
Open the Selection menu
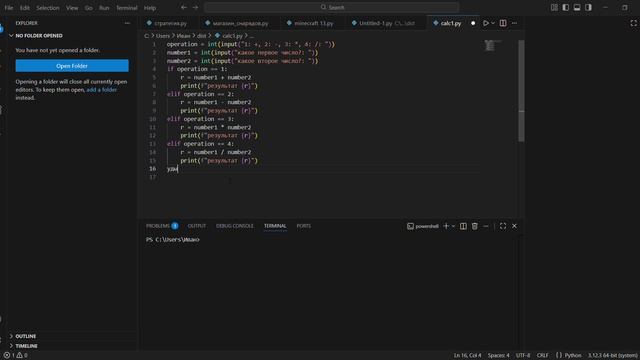pos(48,8)
